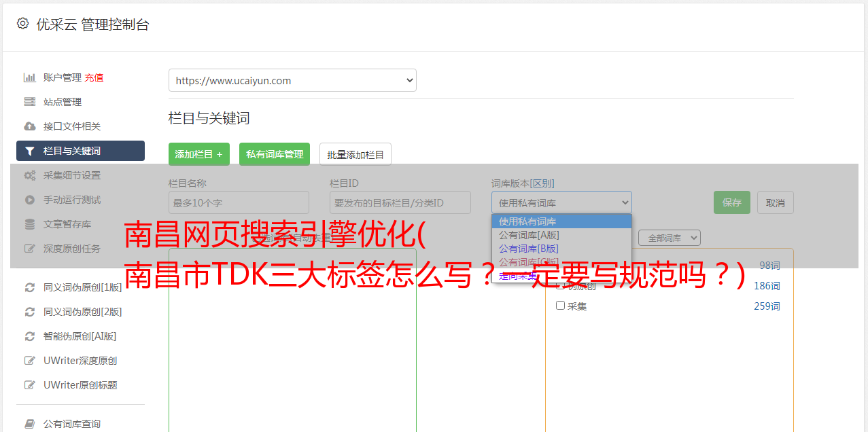This screenshot has height=432, width=868.
Task: Click the book icon for 公有词库查询
Action: tap(30, 424)
